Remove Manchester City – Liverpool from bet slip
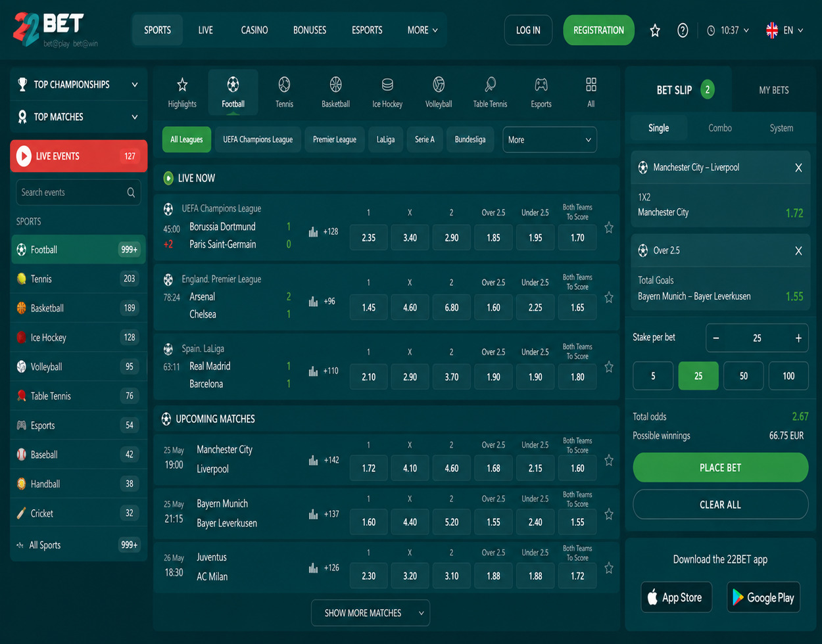The image size is (822, 644). [x=798, y=168]
